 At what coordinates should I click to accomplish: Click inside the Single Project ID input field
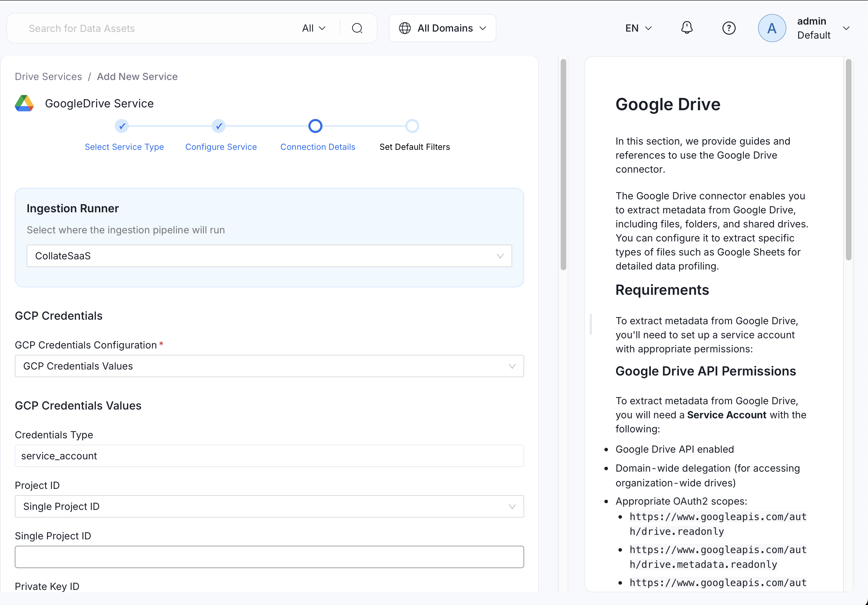(x=269, y=557)
